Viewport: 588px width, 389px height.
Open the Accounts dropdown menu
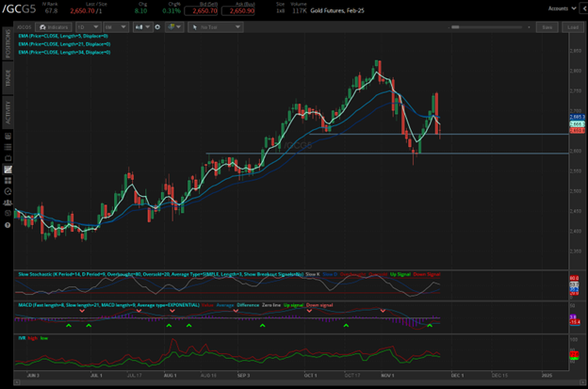point(559,7)
